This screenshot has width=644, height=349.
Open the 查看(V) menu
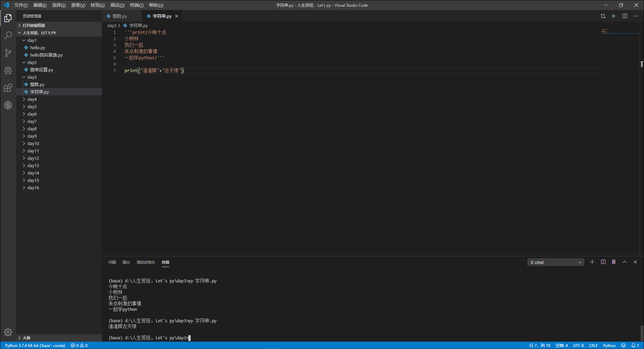click(78, 5)
